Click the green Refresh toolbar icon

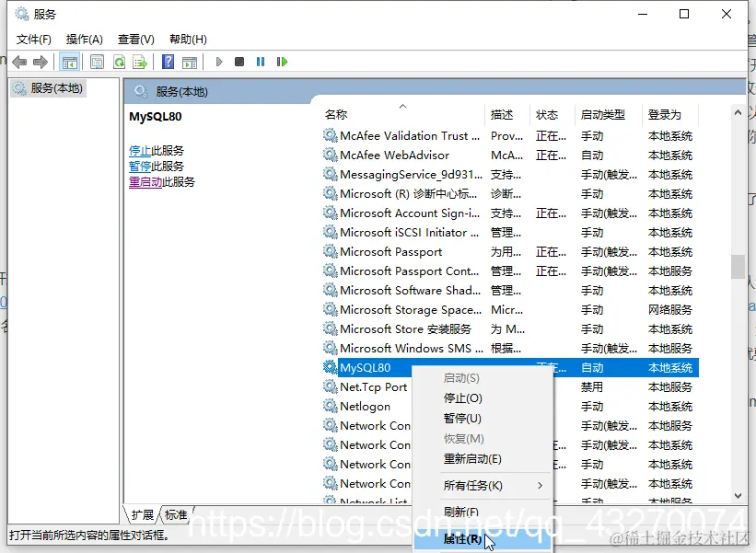(119, 62)
